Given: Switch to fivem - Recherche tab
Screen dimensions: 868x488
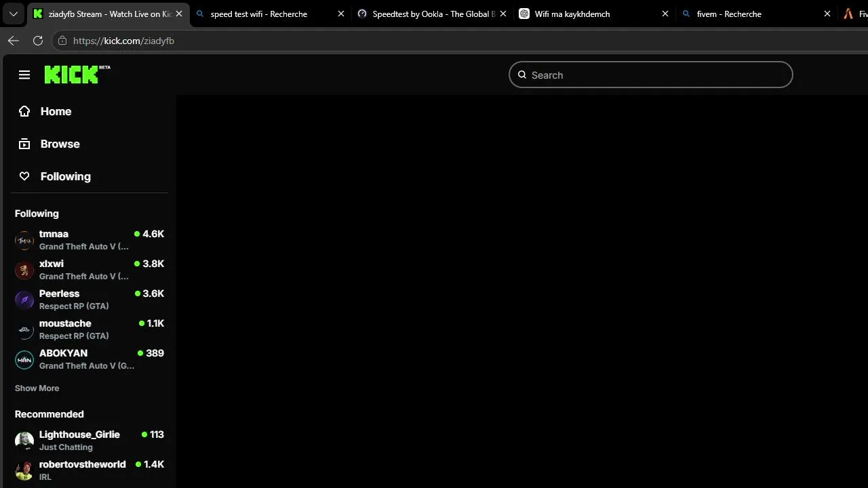Looking at the screenshot, I should pyautogui.click(x=757, y=14).
